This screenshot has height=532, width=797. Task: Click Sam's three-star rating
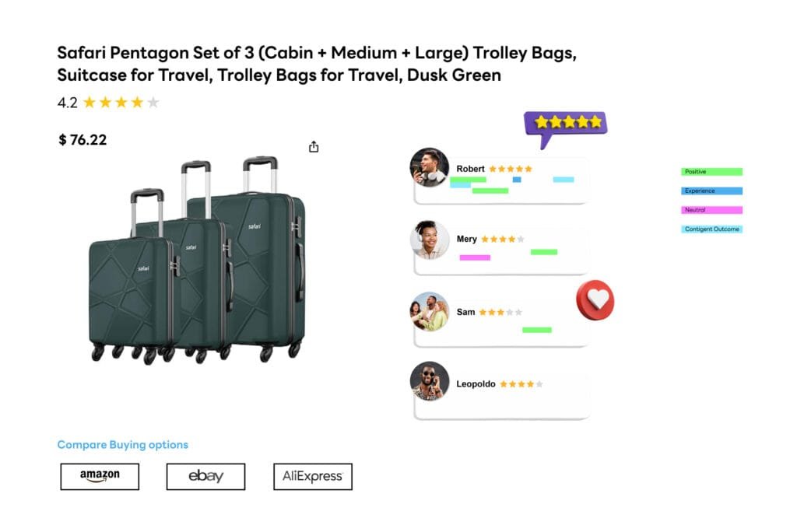click(x=500, y=310)
